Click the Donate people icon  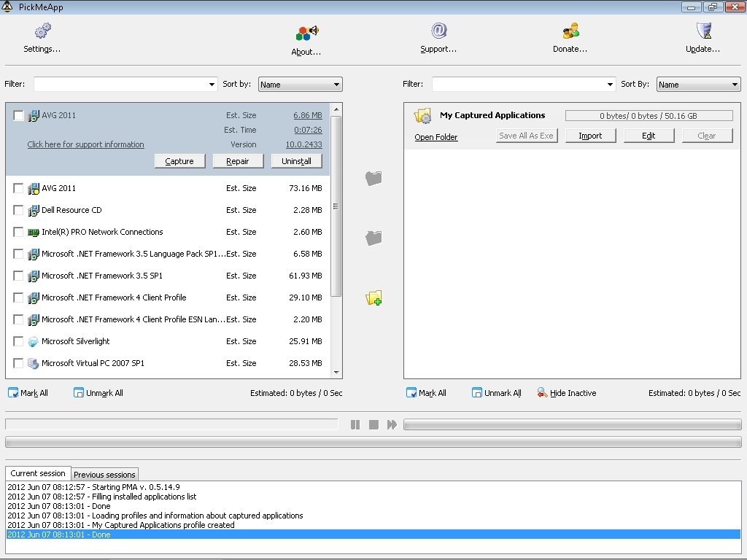point(570,31)
